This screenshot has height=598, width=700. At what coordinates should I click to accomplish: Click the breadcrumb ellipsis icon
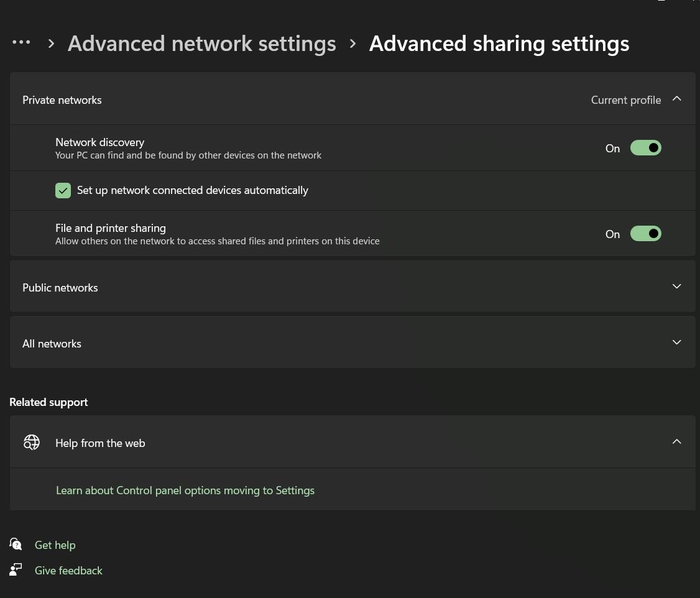(x=21, y=42)
